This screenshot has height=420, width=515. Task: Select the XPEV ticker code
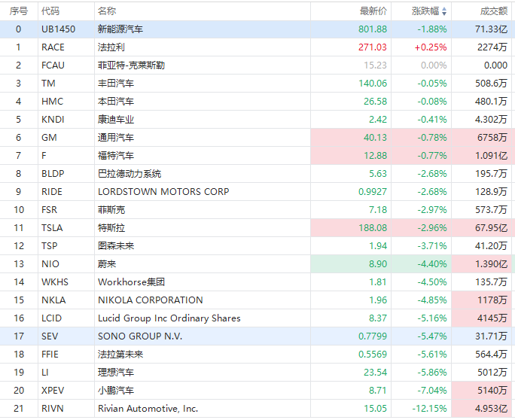pos(52,391)
